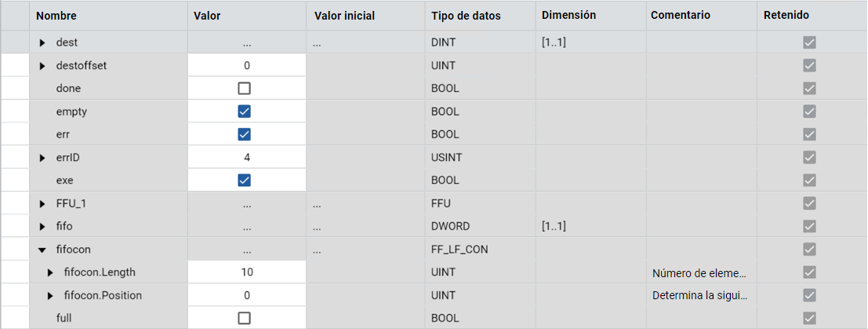Screen dimensions: 868x329
Task: Toggle Retenido checkbox for fifocon row
Action: click(x=809, y=250)
